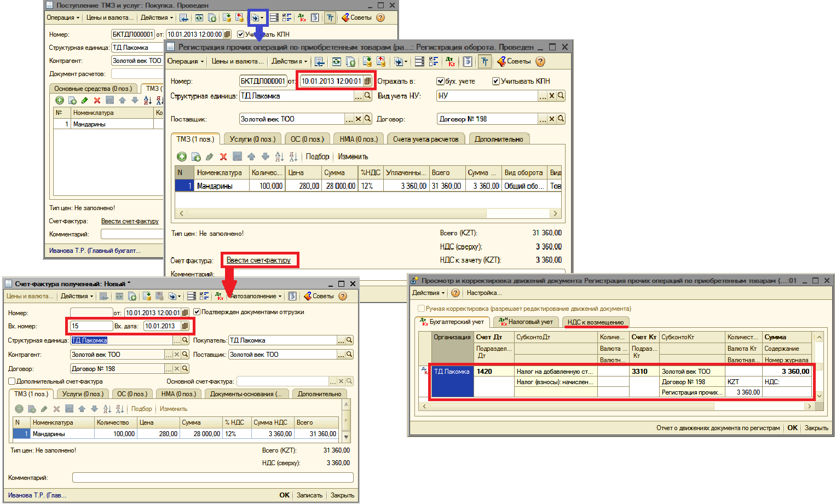Click the Дт/Кт postings icon in the Регистрация прочих операций toolbar

(x=450, y=61)
